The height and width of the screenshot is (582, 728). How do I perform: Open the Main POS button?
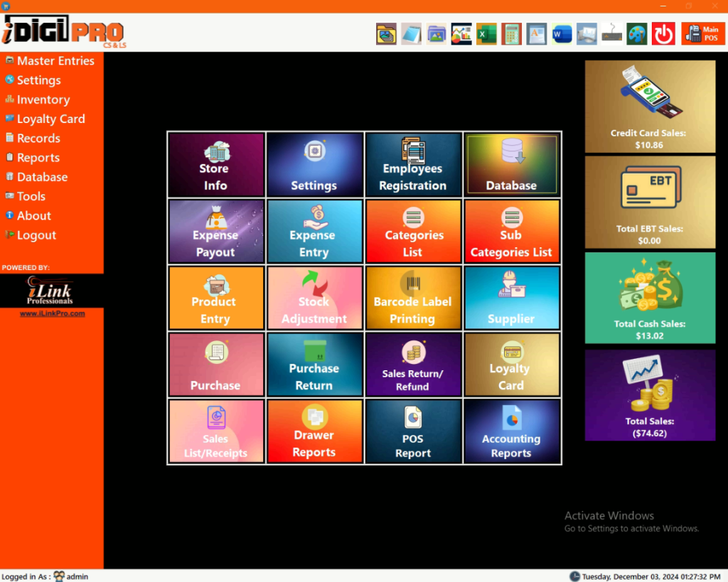click(x=703, y=34)
